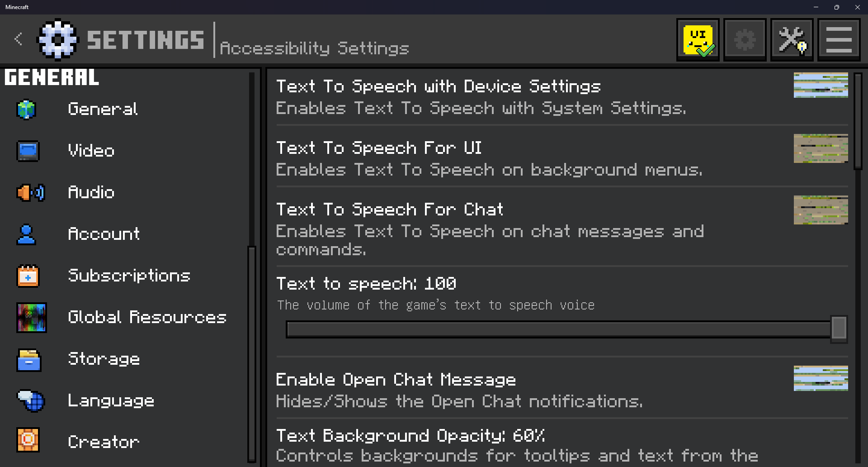Image resolution: width=868 pixels, height=467 pixels.
Task: Select the Video monitor icon
Action: (x=28, y=151)
